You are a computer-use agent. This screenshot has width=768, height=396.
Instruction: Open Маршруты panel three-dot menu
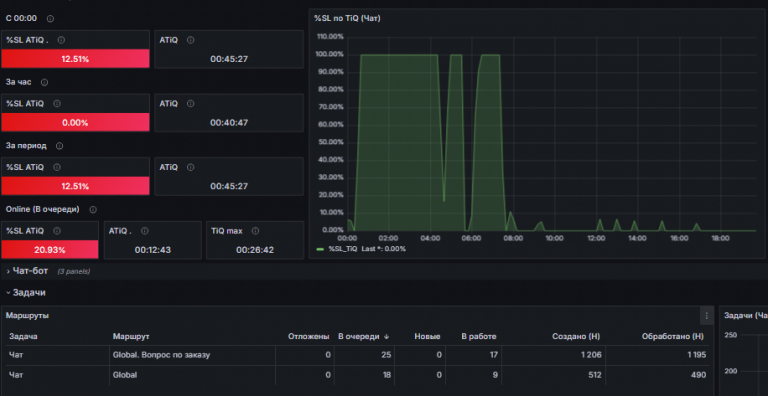coord(706,316)
